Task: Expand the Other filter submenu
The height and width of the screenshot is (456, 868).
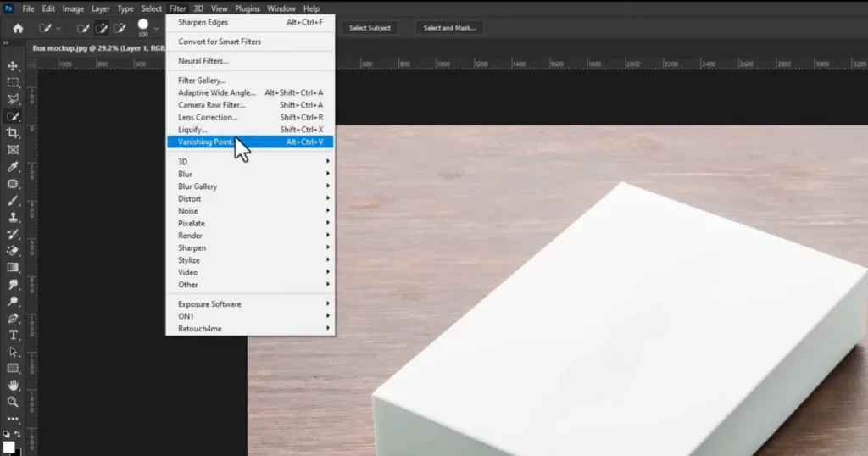Action: (x=250, y=285)
